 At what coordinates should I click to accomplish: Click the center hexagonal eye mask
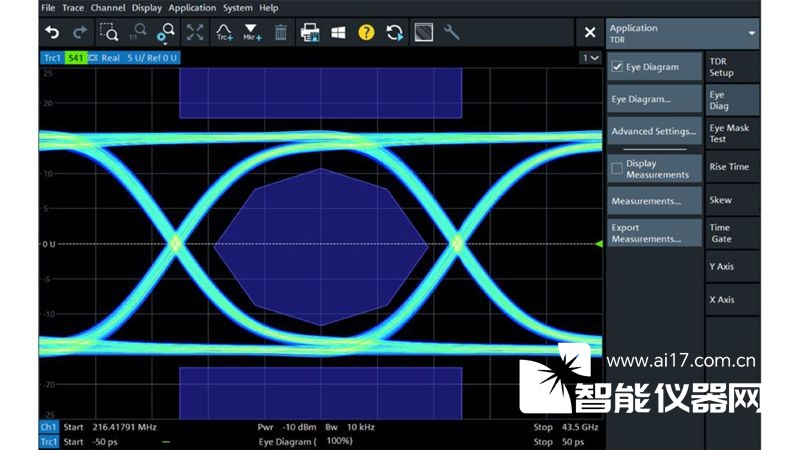pyautogui.click(x=321, y=247)
